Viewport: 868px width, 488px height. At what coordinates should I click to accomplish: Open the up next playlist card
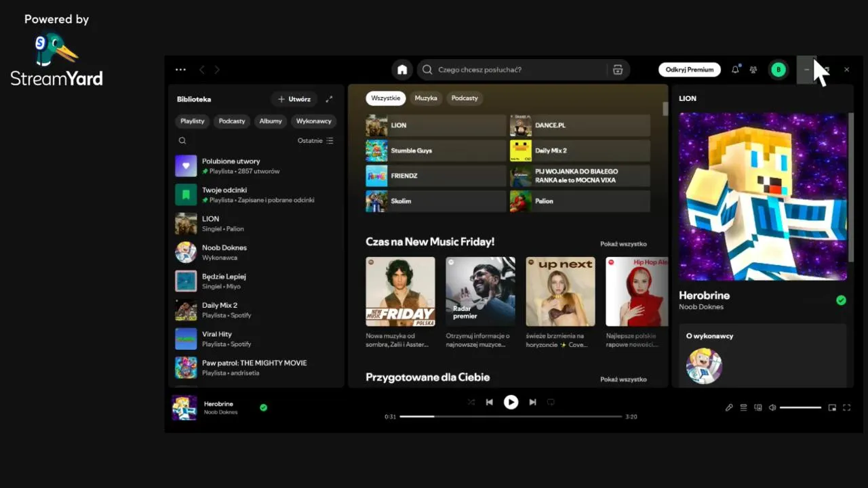560,302
